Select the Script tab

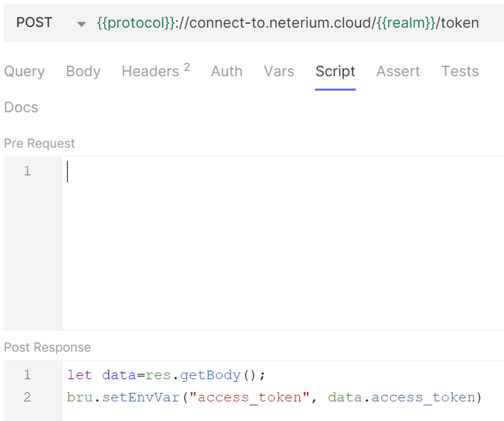[335, 71]
